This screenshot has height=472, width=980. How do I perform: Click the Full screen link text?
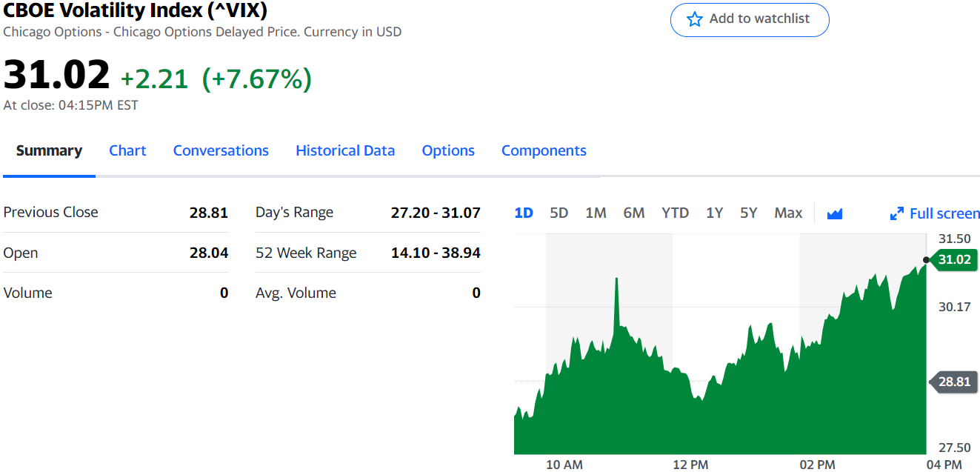click(x=944, y=213)
